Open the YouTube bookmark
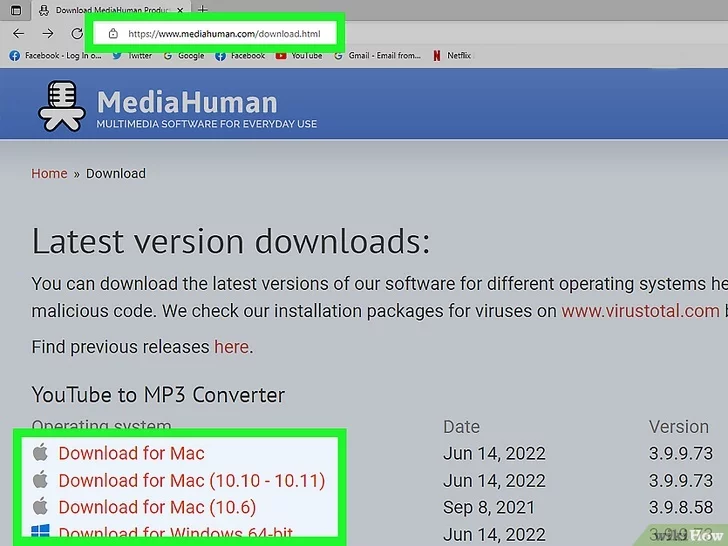 click(x=299, y=56)
